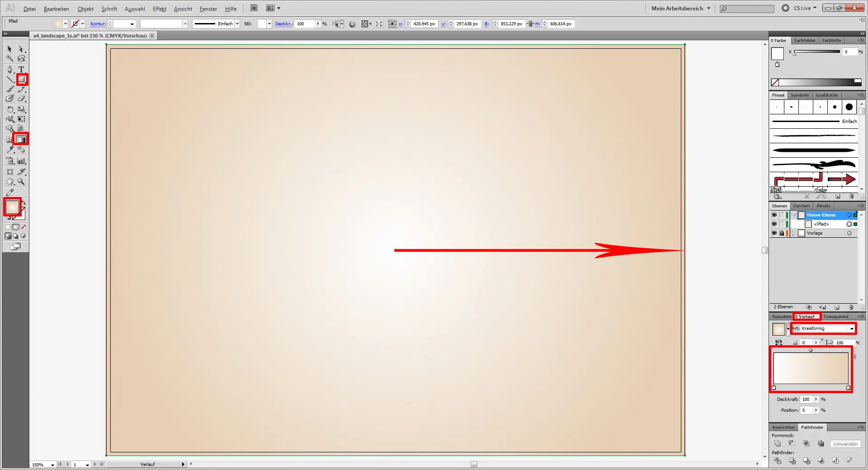This screenshot has height=470, width=868.
Task: Select the Gradient tool in the toolbox
Action: click(x=21, y=139)
